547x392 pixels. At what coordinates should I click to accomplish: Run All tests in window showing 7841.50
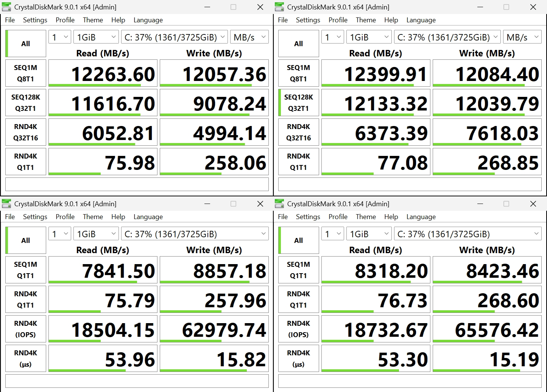pyautogui.click(x=26, y=240)
